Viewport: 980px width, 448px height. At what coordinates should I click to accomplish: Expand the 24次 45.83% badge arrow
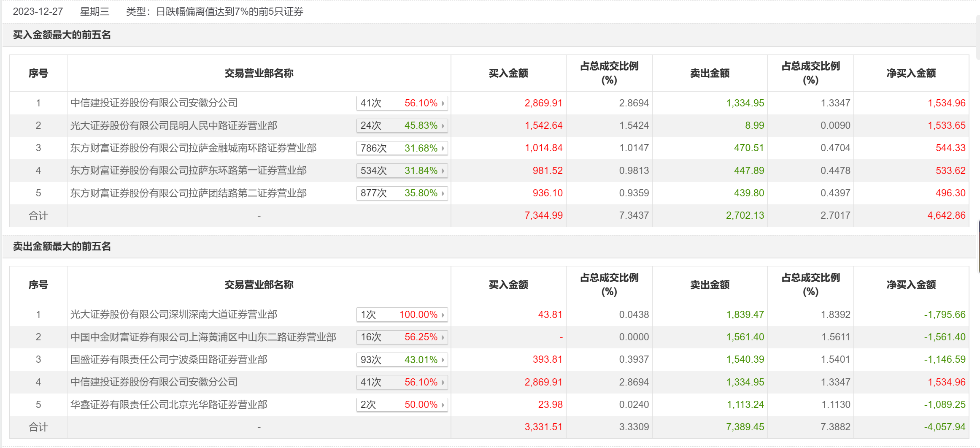point(443,126)
